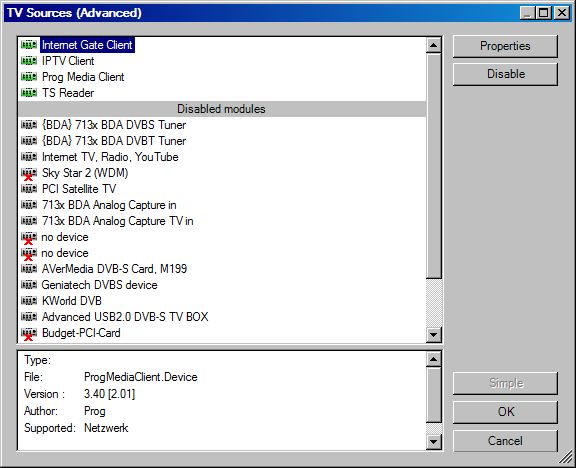Click details pane scroll up arrow

coord(433,359)
